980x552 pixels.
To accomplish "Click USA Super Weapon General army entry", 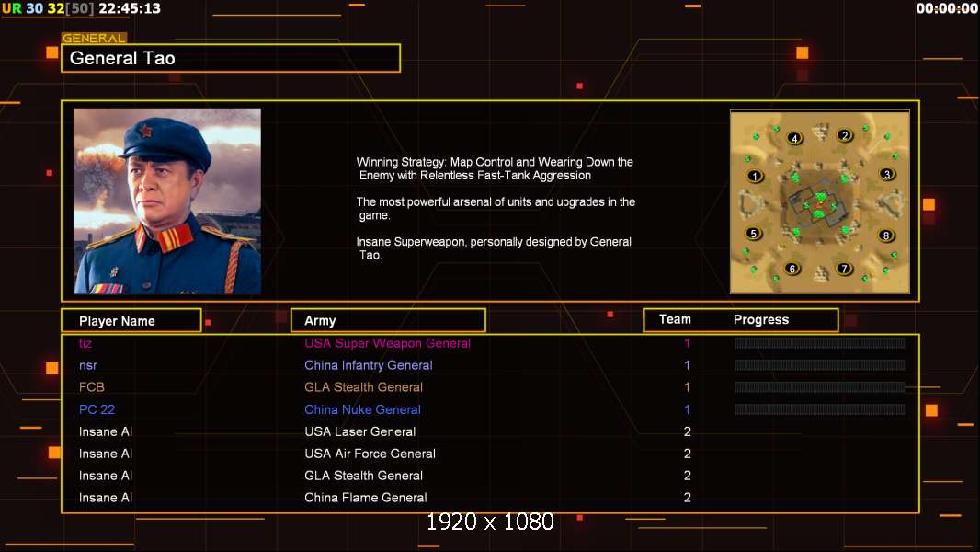I will pos(388,343).
